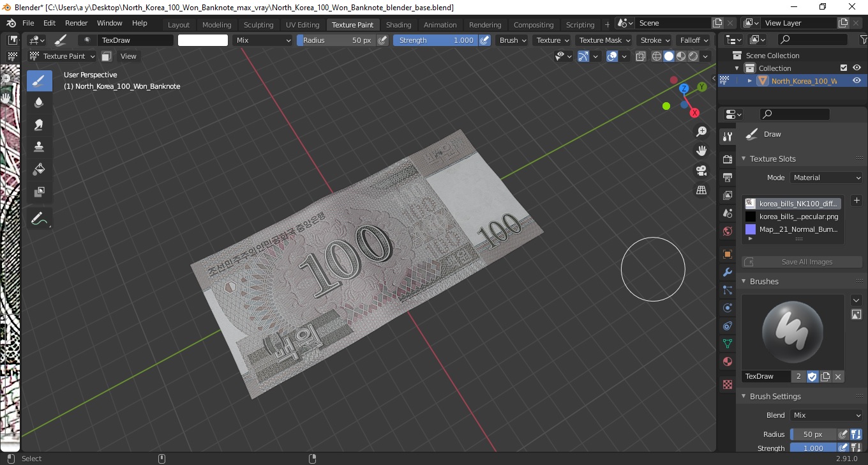Expand North_Korea_100_W object in outliner
The image size is (868, 465).
tap(750, 80)
